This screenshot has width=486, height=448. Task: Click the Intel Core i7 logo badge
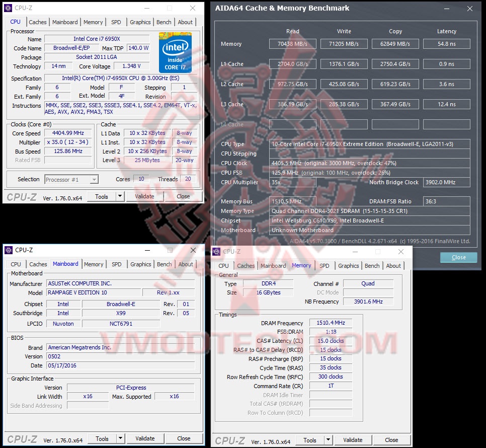(x=175, y=52)
